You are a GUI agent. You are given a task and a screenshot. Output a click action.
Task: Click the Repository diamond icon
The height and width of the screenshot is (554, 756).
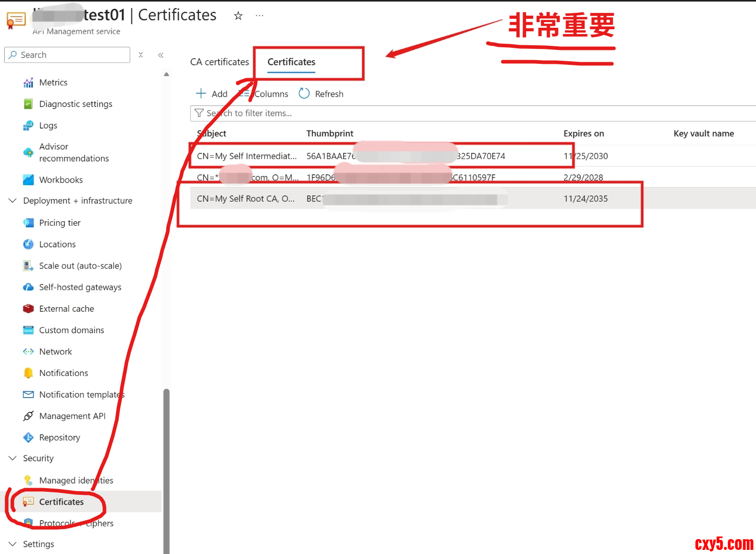click(28, 438)
